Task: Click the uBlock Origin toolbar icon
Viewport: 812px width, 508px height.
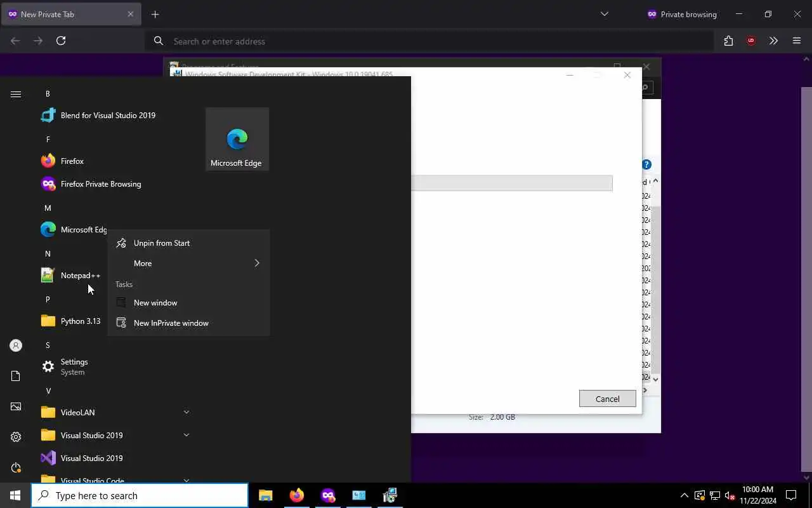Action: pos(751,41)
